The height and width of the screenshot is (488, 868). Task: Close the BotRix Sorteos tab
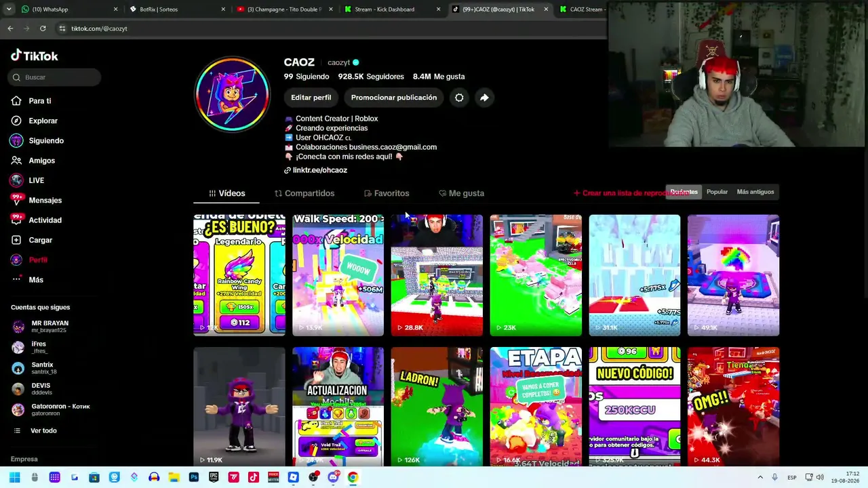point(223,9)
